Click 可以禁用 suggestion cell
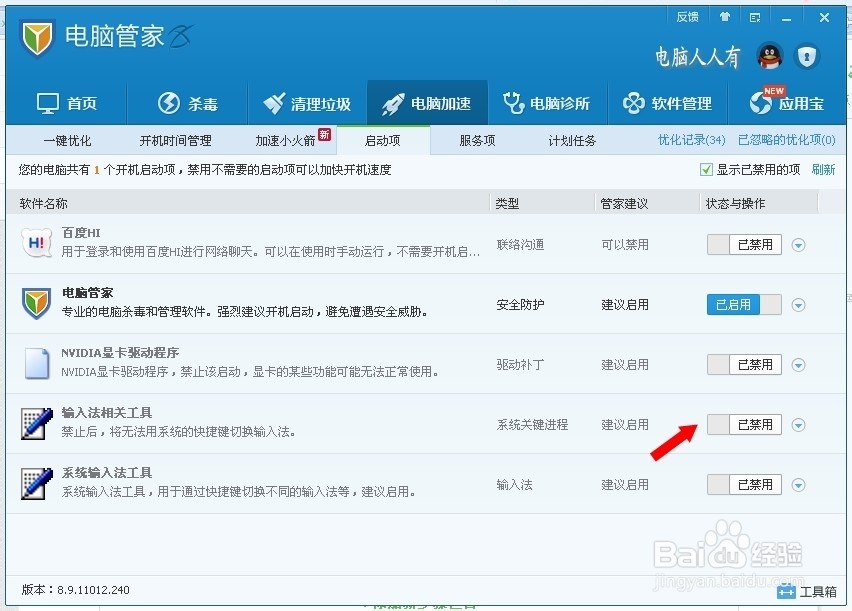This screenshot has width=852, height=611. pos(625,245)
